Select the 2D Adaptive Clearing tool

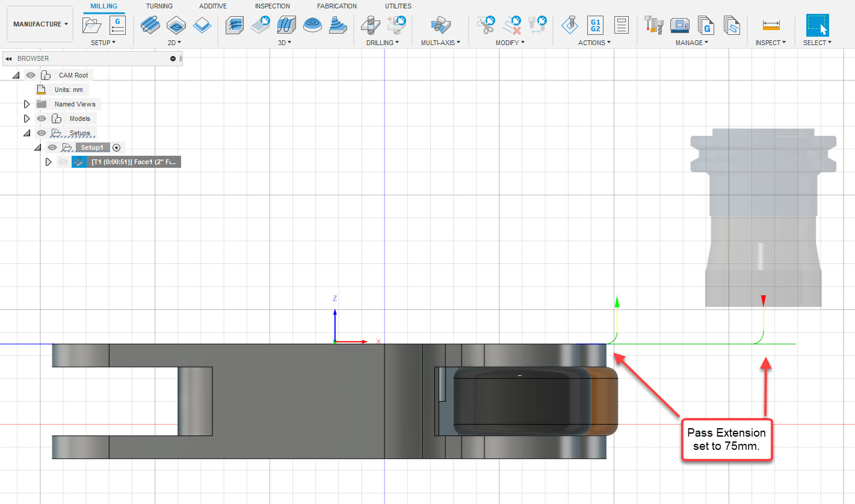point(150,25)
